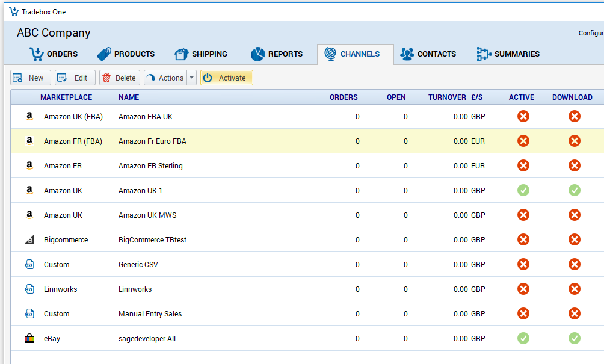Viewport: 604px width, 364px height.
Task: Click the Activate button
Action: tap(226, 78)
